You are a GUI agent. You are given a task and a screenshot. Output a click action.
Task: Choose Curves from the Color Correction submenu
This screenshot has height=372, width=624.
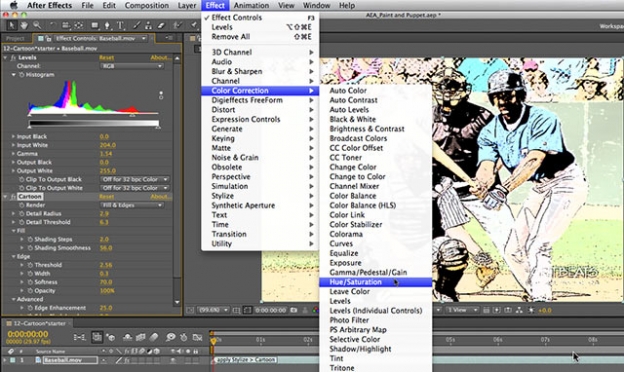[375, 243]
